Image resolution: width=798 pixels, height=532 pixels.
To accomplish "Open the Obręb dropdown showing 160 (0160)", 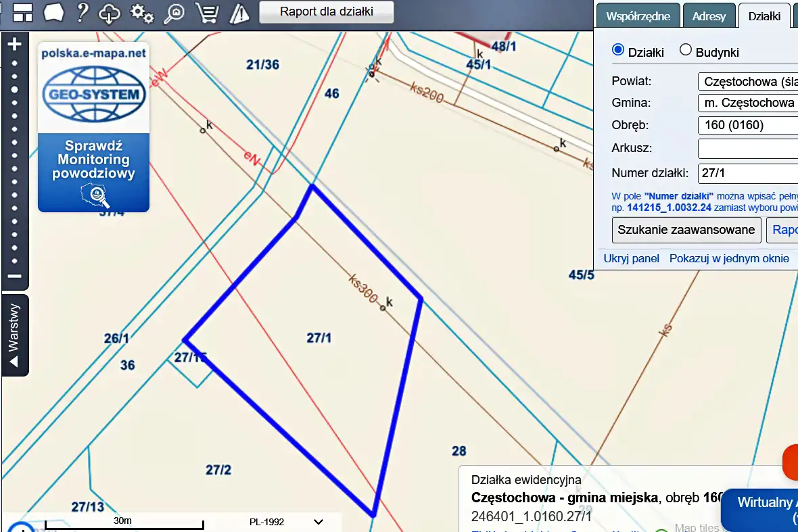I will pos(747,125).
